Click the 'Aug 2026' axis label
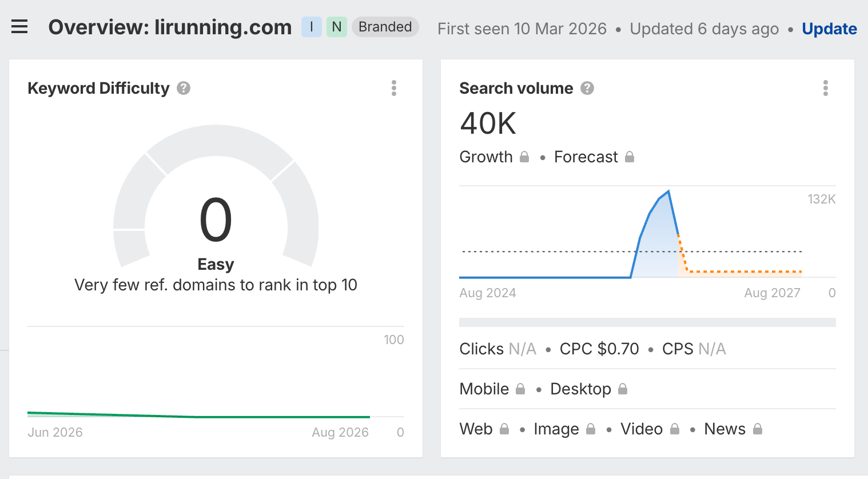This screenshot has height=479, width=868. coord(340,432)
